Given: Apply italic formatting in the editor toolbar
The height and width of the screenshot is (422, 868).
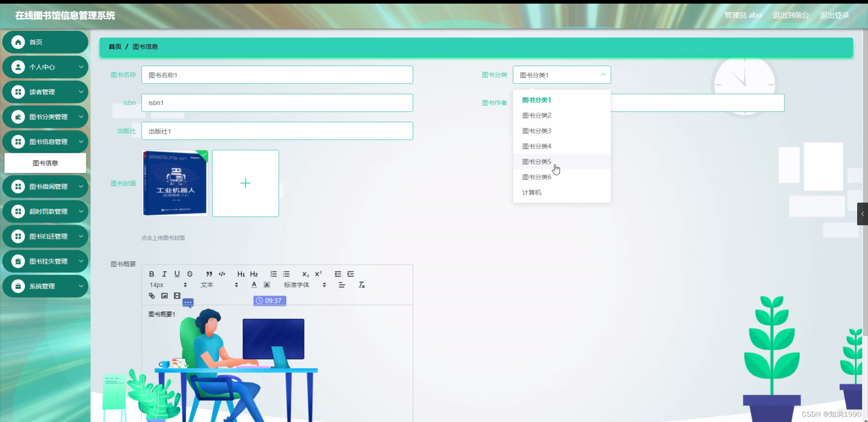Looking at the screenshot, I should coord(164,274).
